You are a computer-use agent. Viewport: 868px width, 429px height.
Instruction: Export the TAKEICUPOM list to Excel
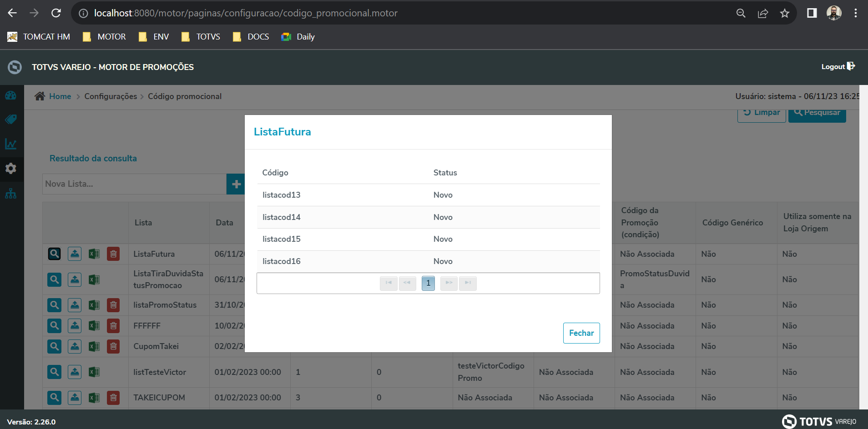coord(94,398)
